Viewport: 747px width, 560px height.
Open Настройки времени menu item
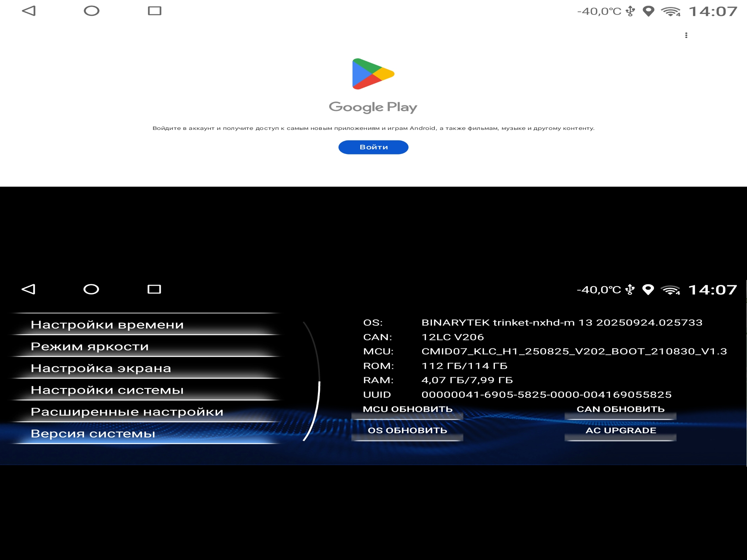[x=107, y=325]
